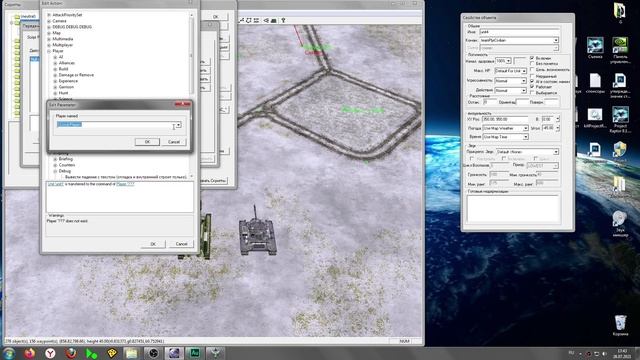Viewport: 640px width, 360px height.
Task: Collapse the Player tree node
Action: coord(49,51)
